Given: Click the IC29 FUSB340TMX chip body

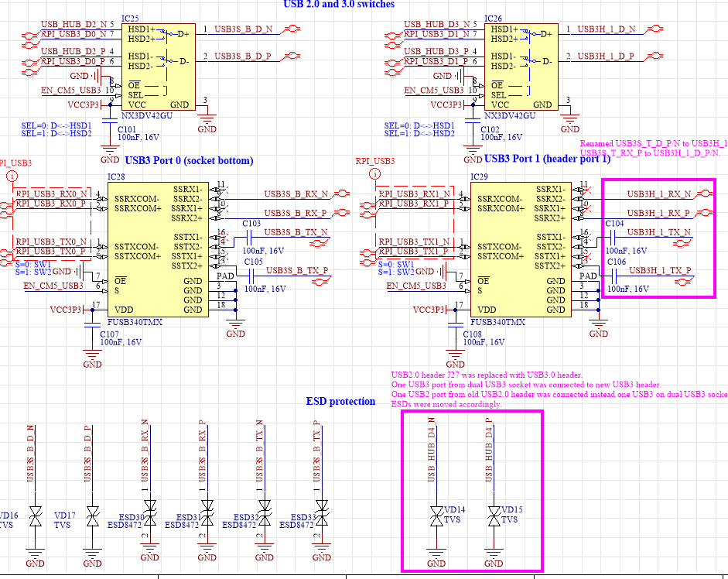Looking at the screenshot, I should [520, 249].
